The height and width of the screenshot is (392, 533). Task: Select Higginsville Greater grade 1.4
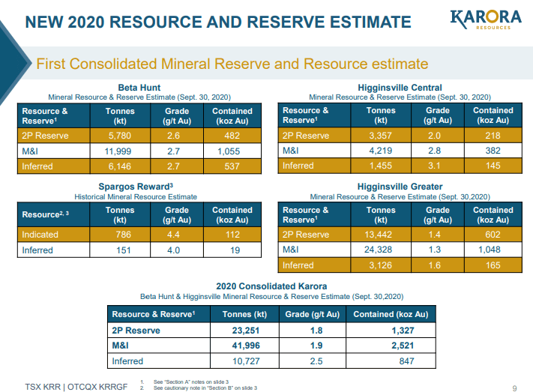435,235
